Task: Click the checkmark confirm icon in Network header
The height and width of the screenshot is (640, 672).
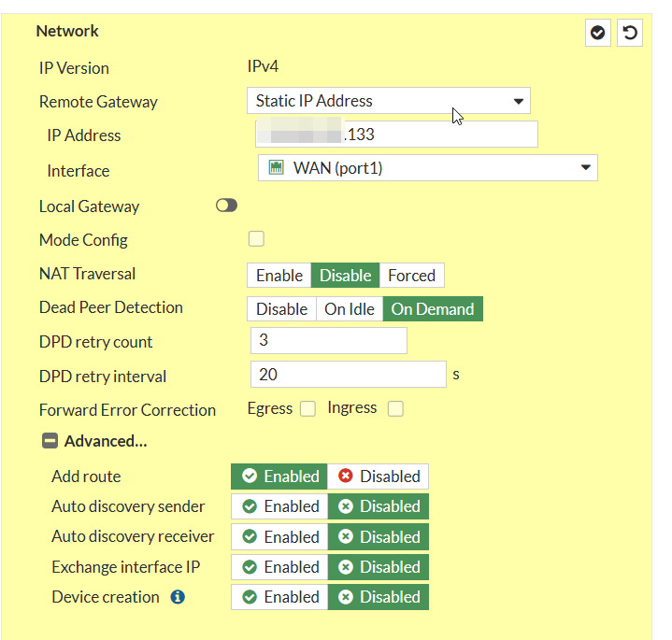Action: coord(598,34)
